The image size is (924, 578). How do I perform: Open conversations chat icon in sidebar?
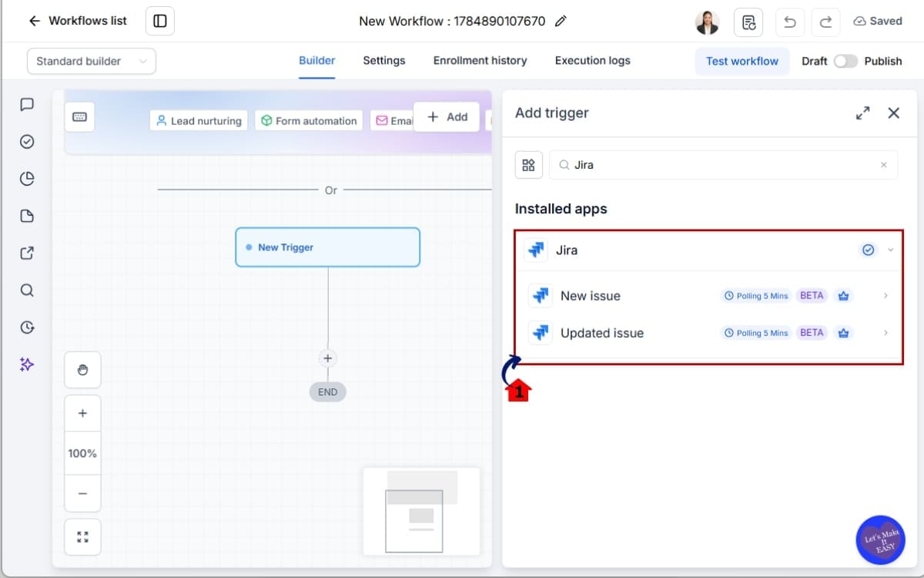[27, 105]
